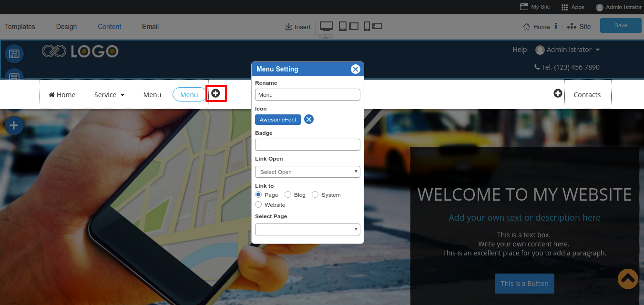Click the This is a Button
This screenshot has width=644, height=305.
(525, 283)
